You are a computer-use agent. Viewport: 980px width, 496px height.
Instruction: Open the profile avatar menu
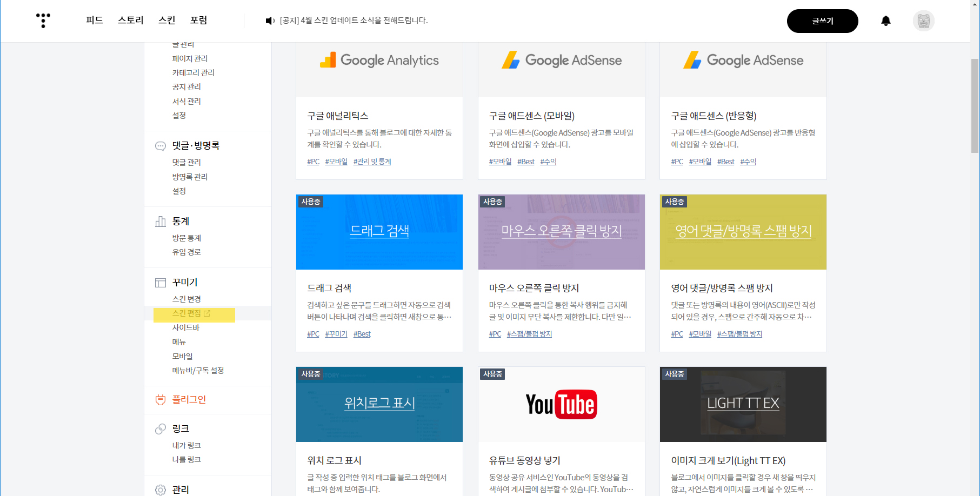tap(924, 21)
